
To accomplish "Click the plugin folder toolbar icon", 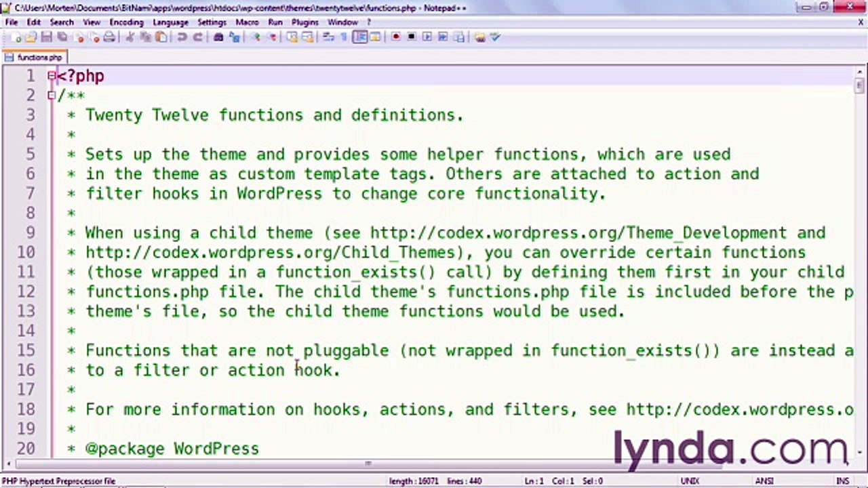I will click(x=479, y=37).
